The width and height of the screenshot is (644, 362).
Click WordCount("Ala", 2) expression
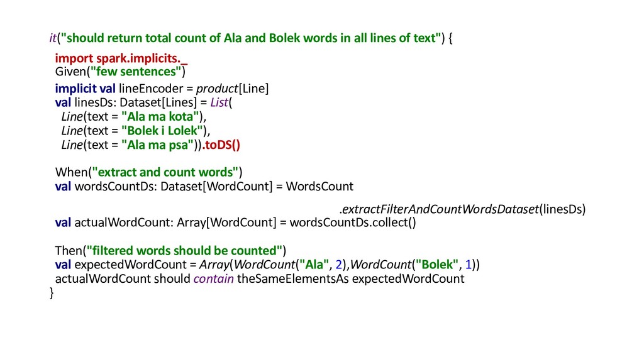click(291, 265)
